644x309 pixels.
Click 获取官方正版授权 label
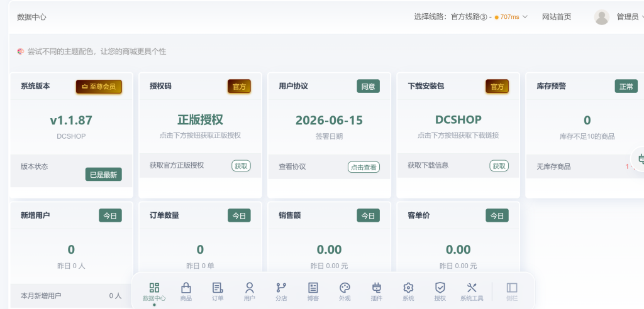177,165
